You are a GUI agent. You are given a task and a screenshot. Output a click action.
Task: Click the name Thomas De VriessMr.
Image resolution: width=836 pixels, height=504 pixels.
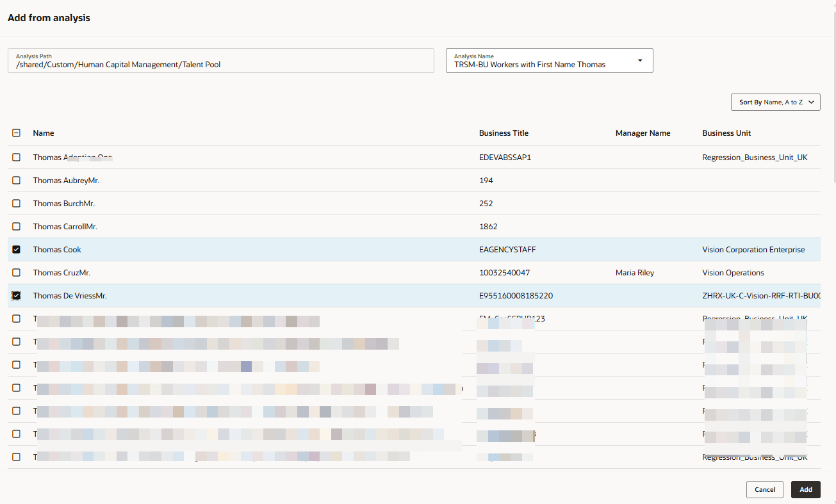(70, 296)
